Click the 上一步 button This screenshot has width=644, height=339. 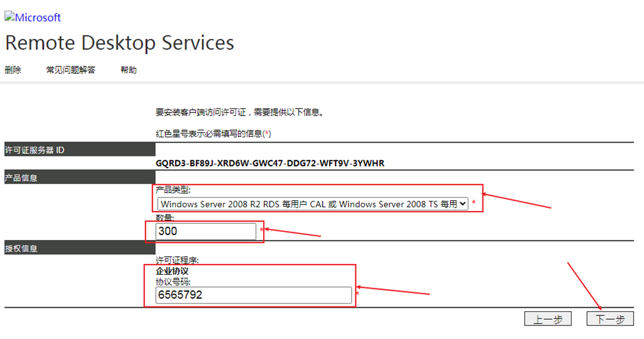coord(548,319)
